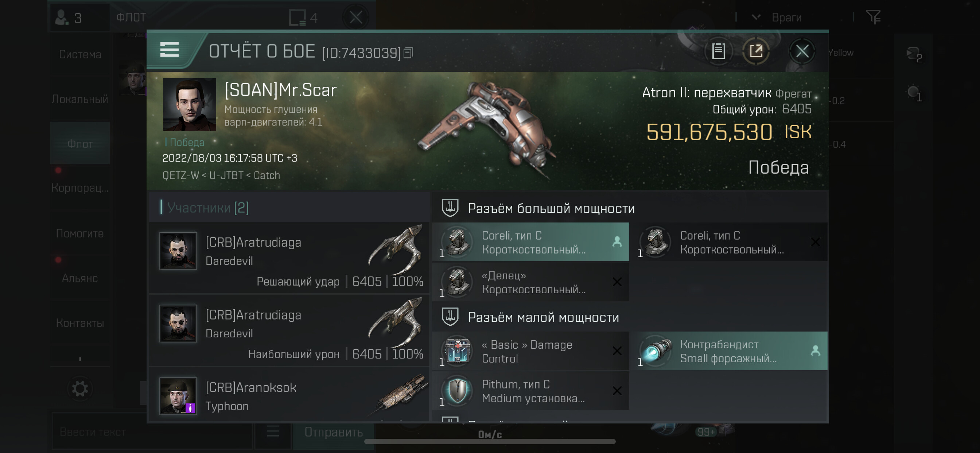Click the Mr.Scar pilot portrait
Viewport: 980px width, 453px height.
(x=190, y=105)
